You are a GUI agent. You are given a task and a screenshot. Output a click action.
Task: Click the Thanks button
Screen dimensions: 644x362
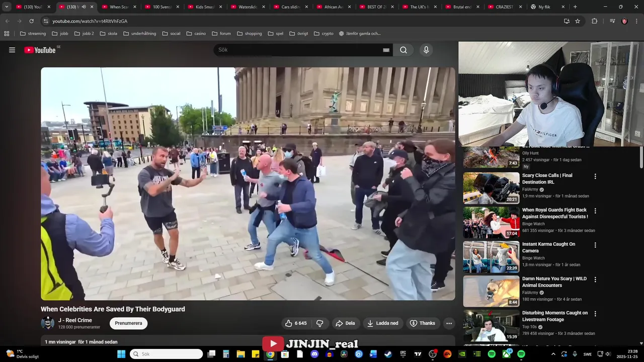[423, 323]
